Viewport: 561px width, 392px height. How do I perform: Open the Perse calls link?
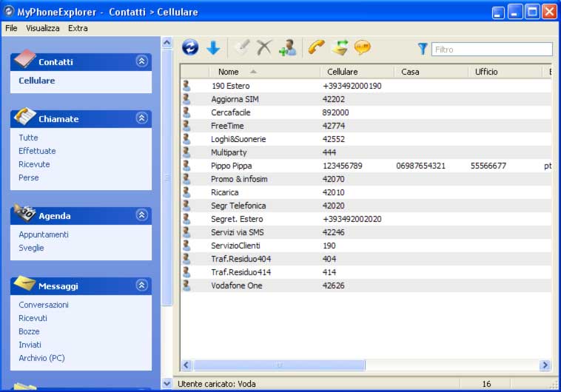(x=29, y=178)
